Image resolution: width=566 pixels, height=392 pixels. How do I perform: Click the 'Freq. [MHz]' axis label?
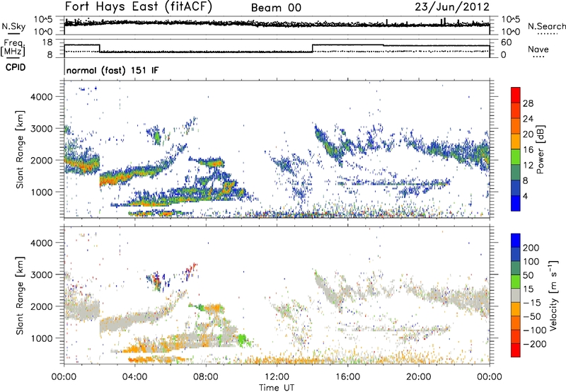13,47
